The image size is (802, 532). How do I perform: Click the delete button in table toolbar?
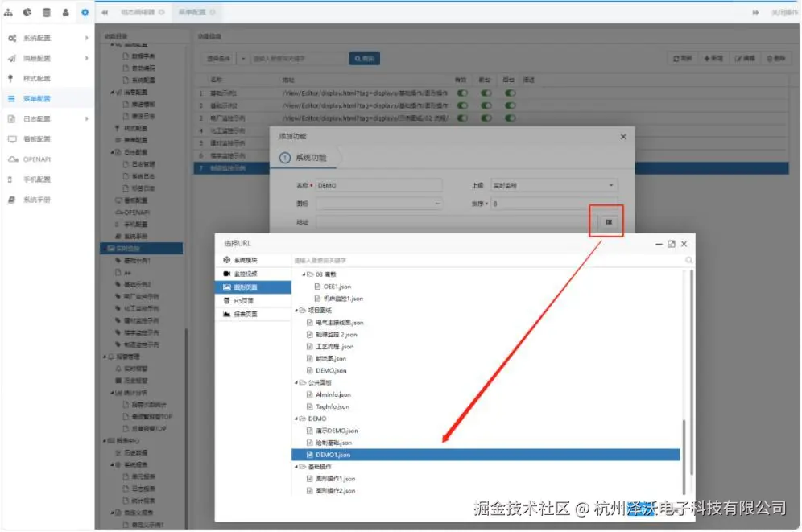pos(776,58)
